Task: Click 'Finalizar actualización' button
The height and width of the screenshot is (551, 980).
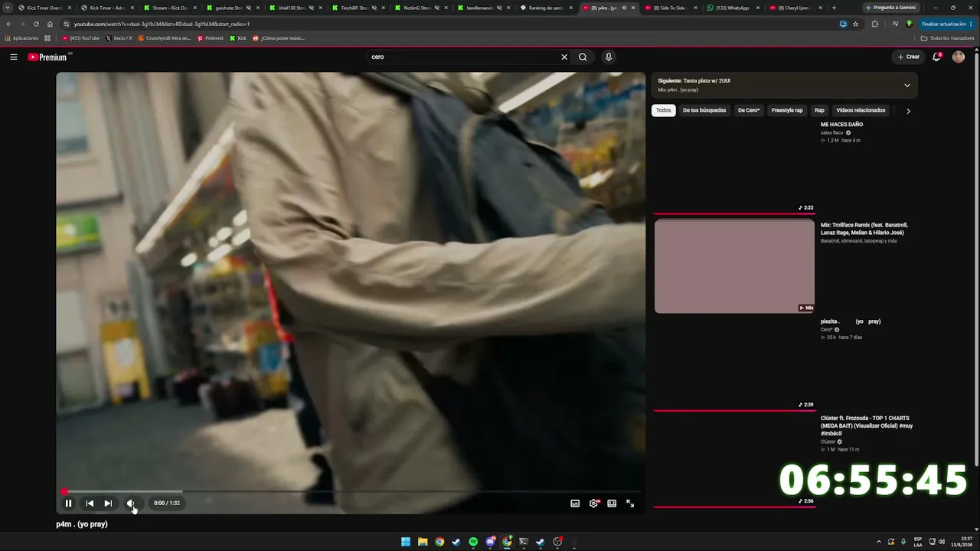Action: 946,24
